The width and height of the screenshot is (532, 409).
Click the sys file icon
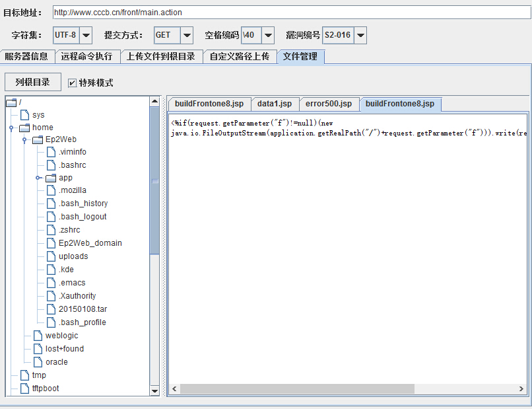pos(25,115)
